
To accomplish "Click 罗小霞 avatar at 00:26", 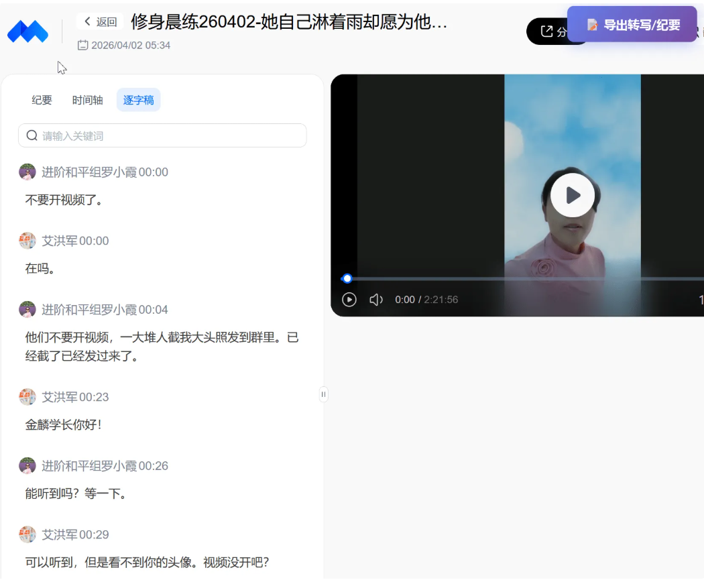I will pos(27,466).
